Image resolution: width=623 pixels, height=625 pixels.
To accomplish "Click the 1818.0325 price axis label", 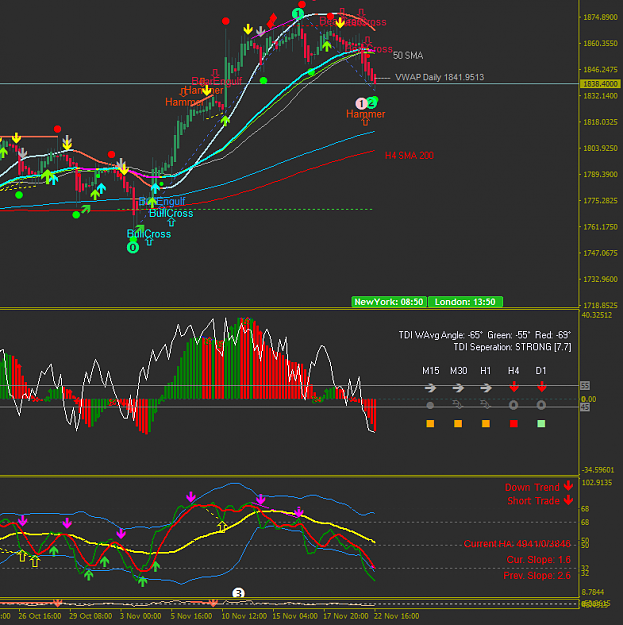I will [x=600, y=122].
